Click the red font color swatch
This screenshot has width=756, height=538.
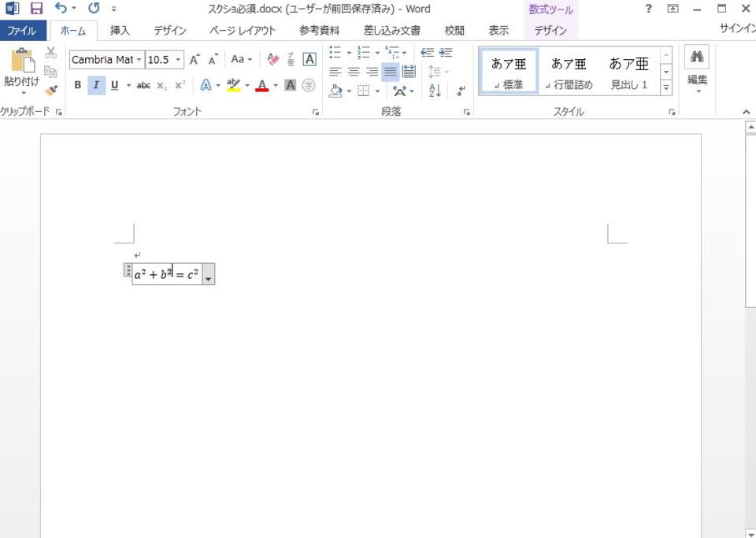click(261, 85)
